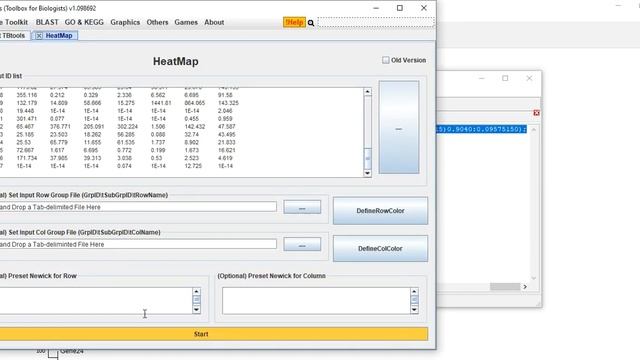Click up arrow of Row Newick scrollbar
The width and height of the screenshot is (640, 360).
(x=196, y=291)
